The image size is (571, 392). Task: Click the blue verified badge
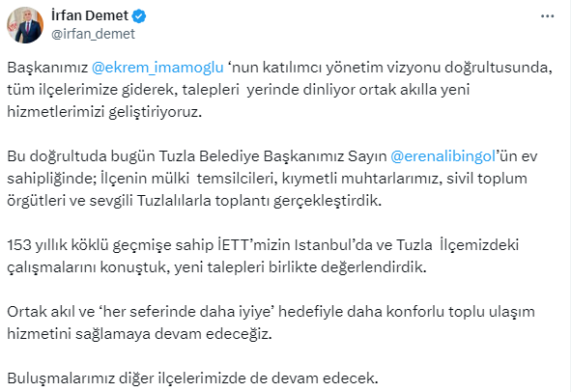click(139, 16)
